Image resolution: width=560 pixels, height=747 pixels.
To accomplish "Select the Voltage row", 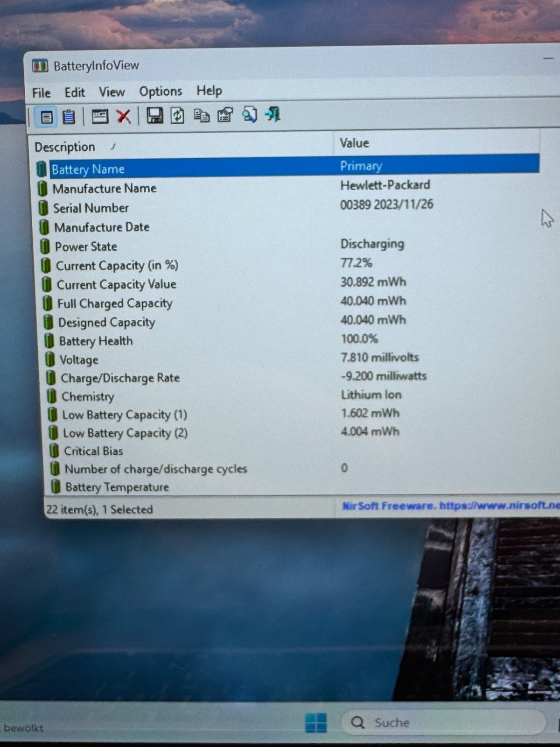I will (291, 359).
